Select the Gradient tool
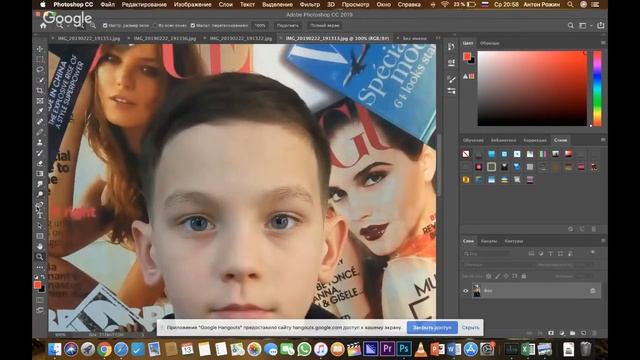This screenshot has width=640, height=360. (40, 173)
